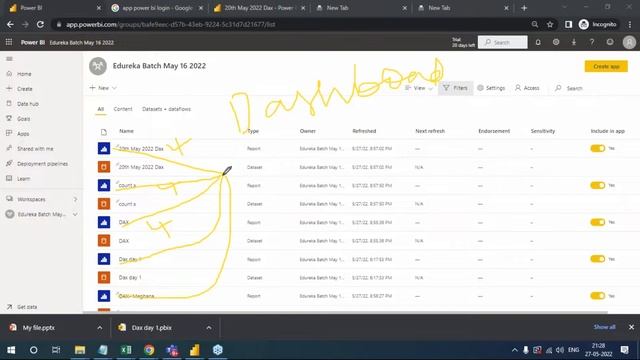Sort by Name column header
Screen dimensions: 640x360
[x=127, y=131]
